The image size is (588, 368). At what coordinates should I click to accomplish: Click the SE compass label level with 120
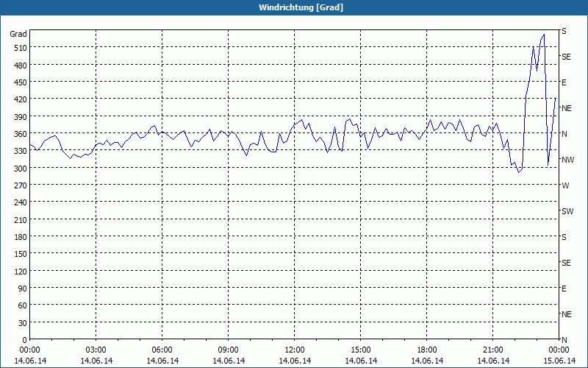tap(566, 263)
